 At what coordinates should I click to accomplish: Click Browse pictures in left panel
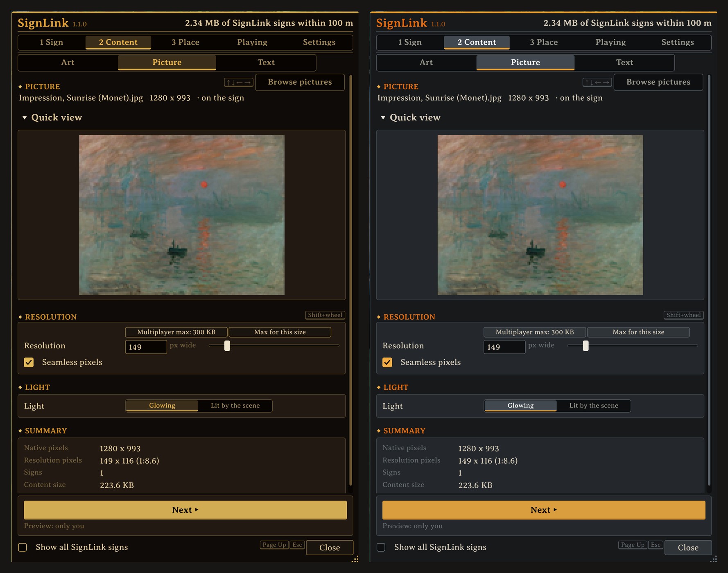click(300, 82)
